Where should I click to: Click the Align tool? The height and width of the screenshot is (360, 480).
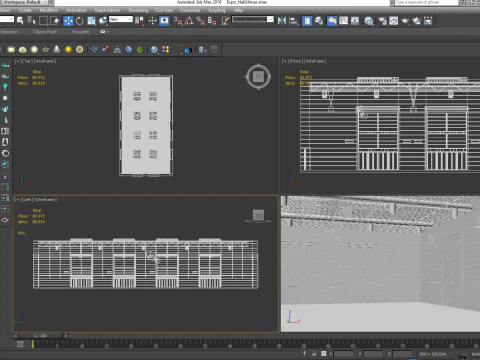point(294,21)
